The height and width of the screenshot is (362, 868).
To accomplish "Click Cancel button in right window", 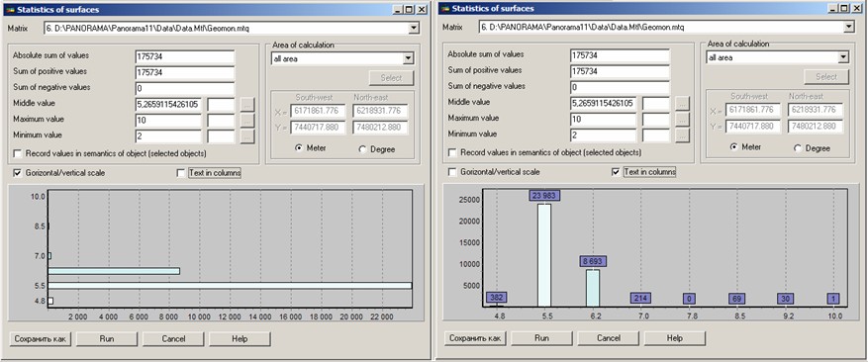I will 609,337.
